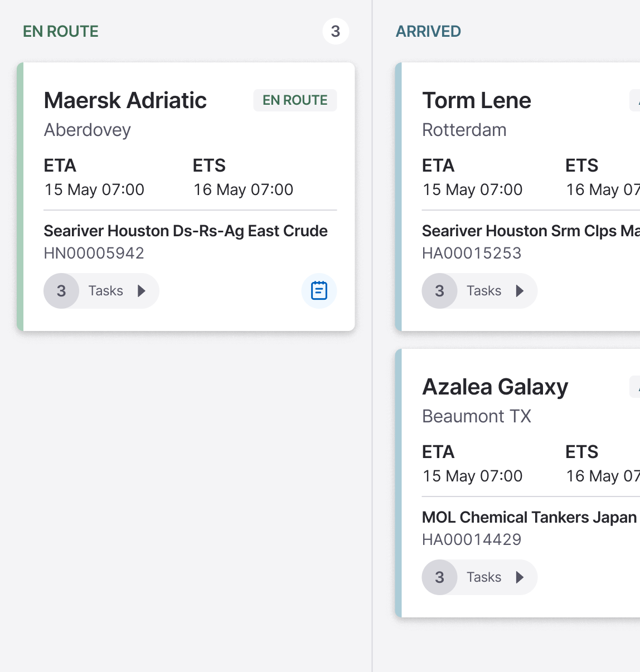Expand Tasks label on Azalea Galaxy card
Screen dimensions: 640x672
484,577
